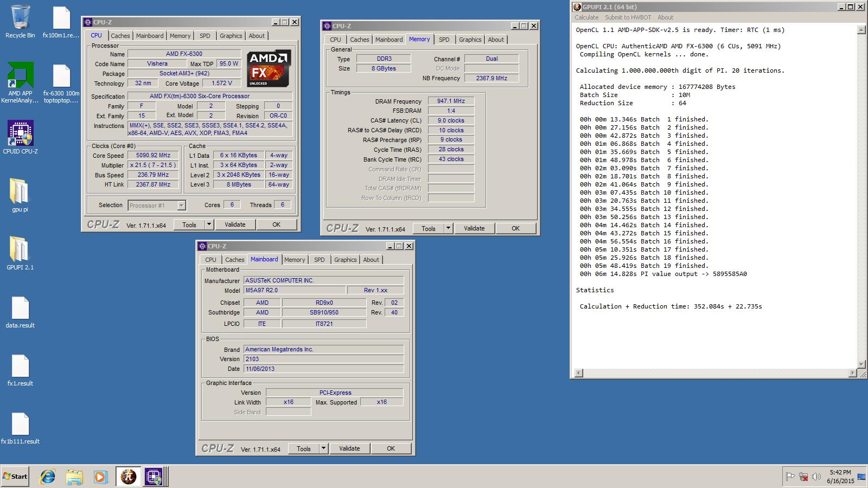This screenshot has width=868, height=488.
Task: Click the Core Speed value field
Action: click(154, 155)
